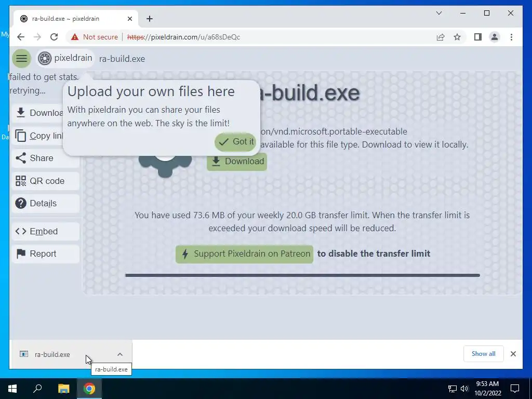Click the weekly transfer limit notice text
The height and width of the screenshot is (399, 532).
click(302, 221)
